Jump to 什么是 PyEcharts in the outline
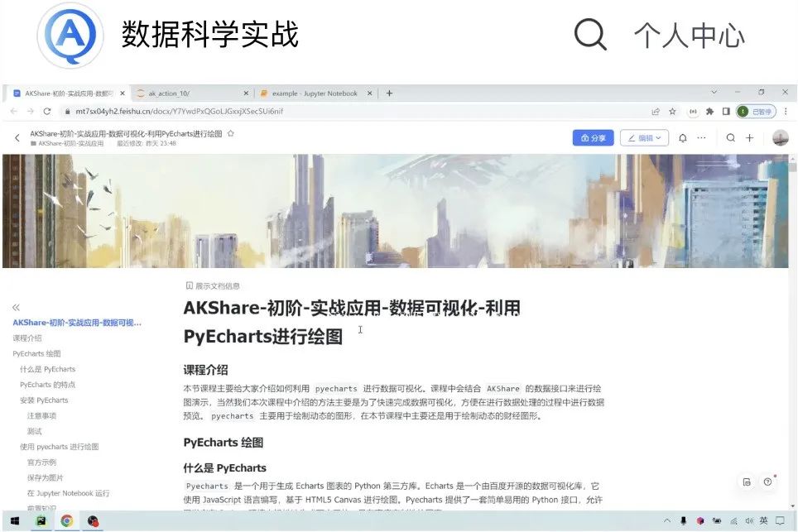798x532 pixels. 47,369
